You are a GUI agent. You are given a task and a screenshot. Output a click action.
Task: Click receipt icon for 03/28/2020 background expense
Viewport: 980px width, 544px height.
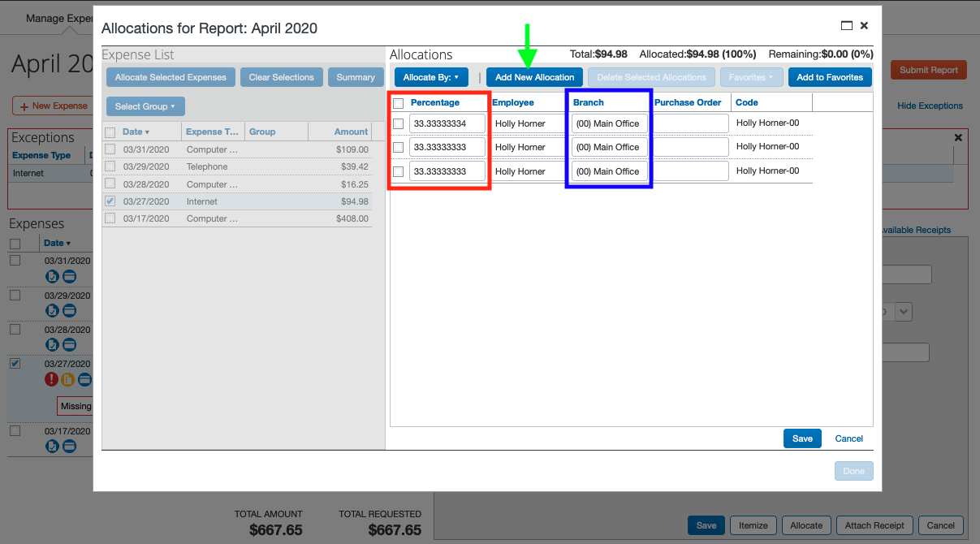coord(51,345)
